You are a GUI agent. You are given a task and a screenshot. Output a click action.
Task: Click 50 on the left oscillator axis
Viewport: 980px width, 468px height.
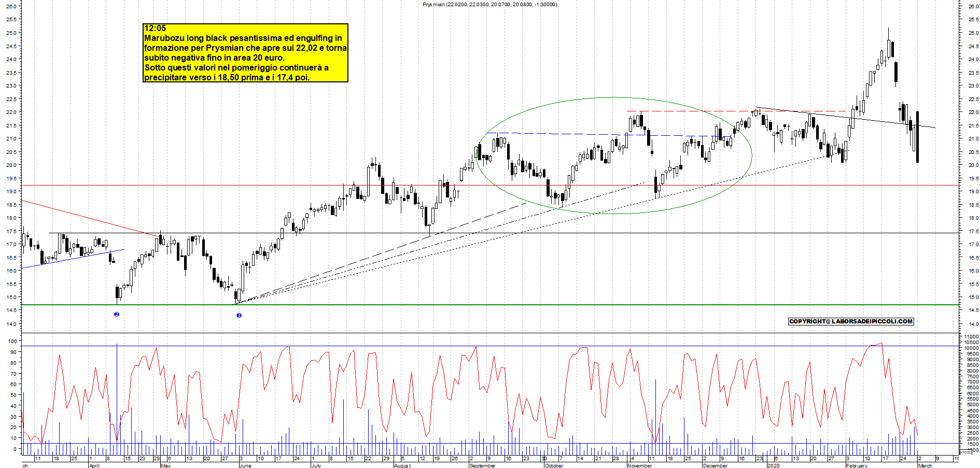[13, 395]
